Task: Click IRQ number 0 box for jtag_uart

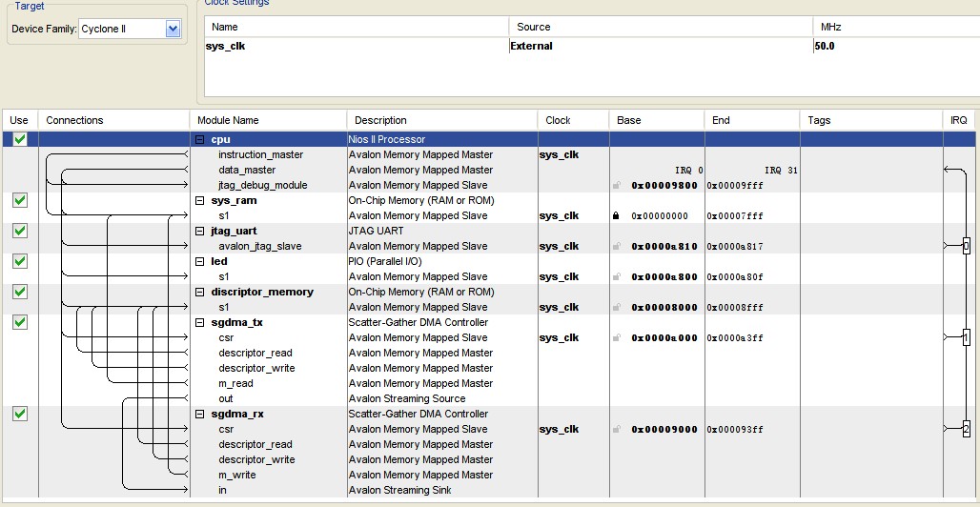Action: [967, 246]
